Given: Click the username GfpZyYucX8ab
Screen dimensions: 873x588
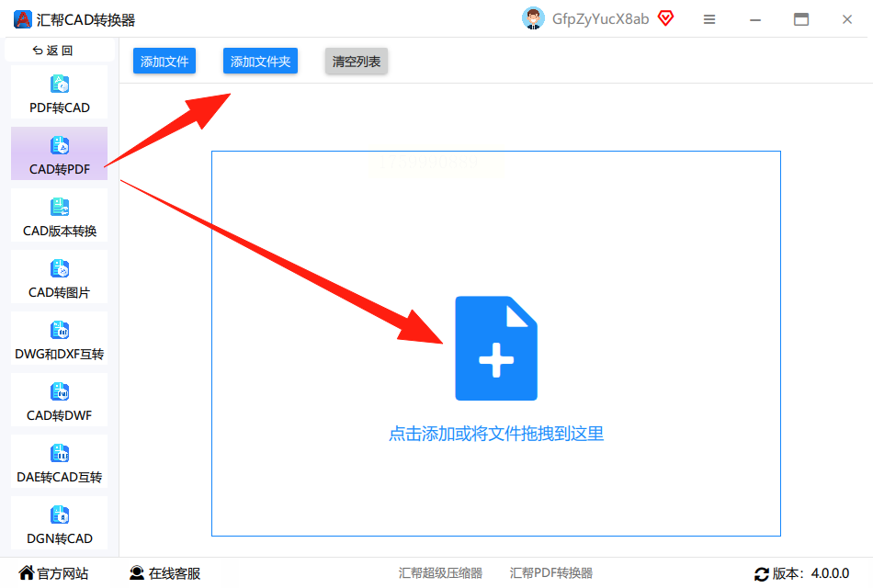Looking at the screenshot, I should (x=601, y=19).
